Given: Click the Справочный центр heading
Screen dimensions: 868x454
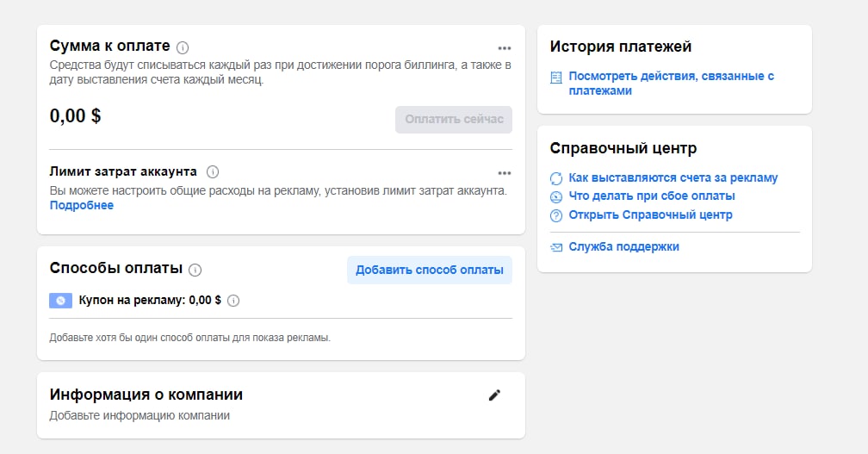Looking at the screenshot, I should pyautogui.click(x=623, y=148).
